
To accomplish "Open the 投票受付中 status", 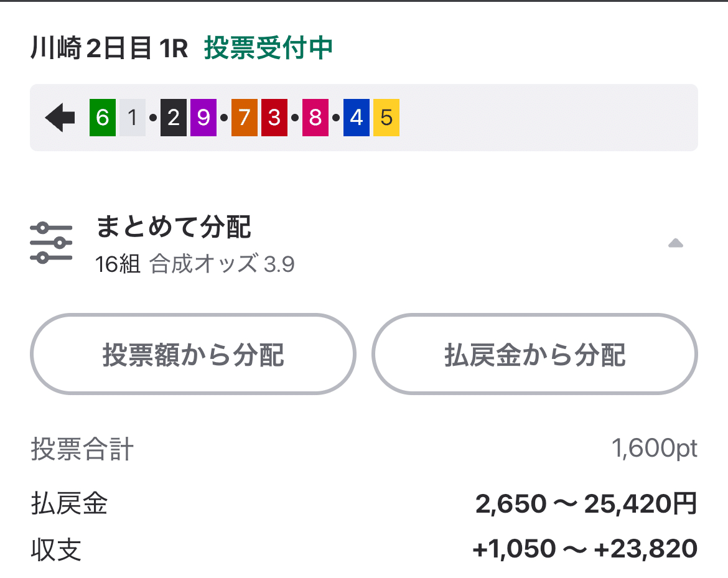I will (x=268, y=47).
